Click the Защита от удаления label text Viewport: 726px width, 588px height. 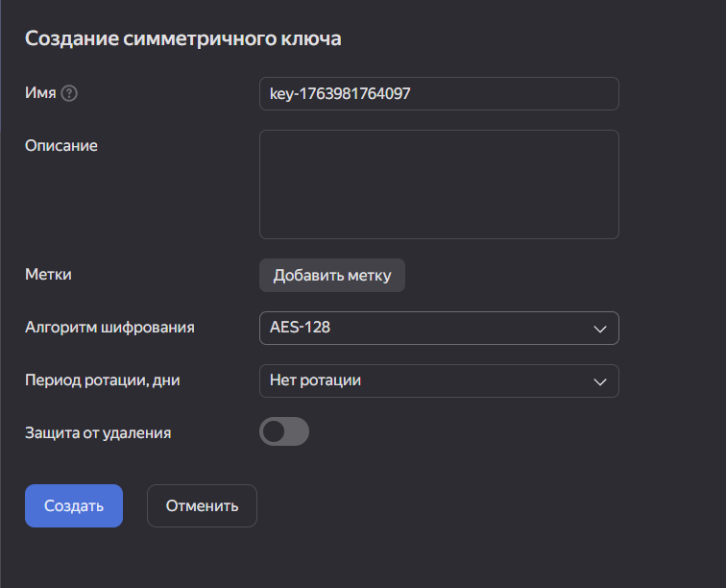[x=98, y=432]
